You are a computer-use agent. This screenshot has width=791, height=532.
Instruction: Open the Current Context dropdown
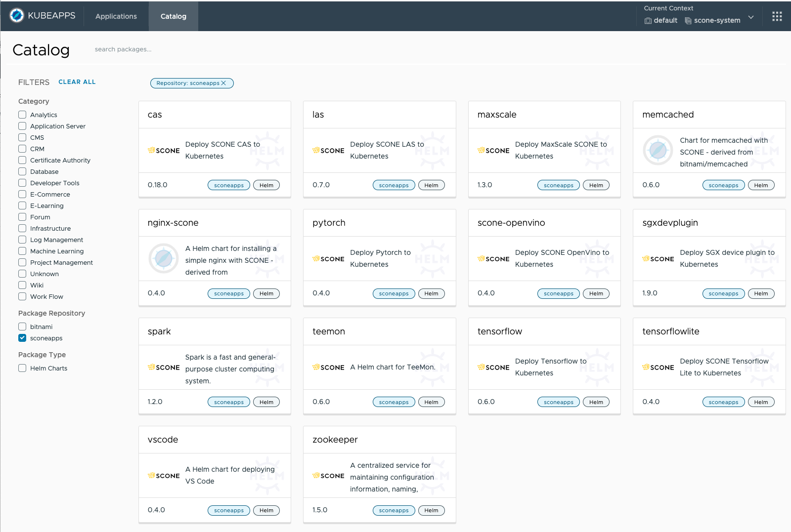[751, 17]
